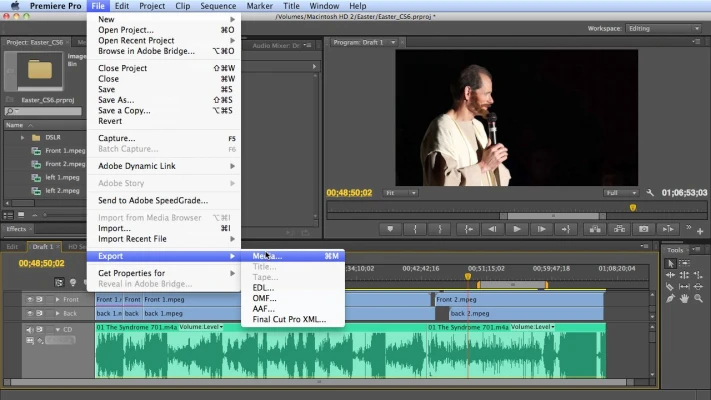Select the Zoom magnifier tool
Viewport: 711px width, 400px height.
[698, 298]
